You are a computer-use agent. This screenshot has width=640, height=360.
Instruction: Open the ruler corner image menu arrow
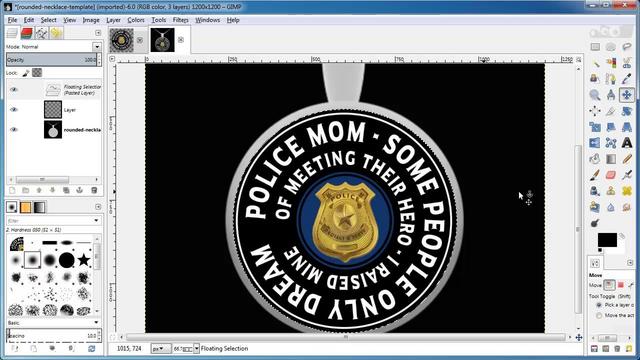pyautogui.click(x=112, y=59)
